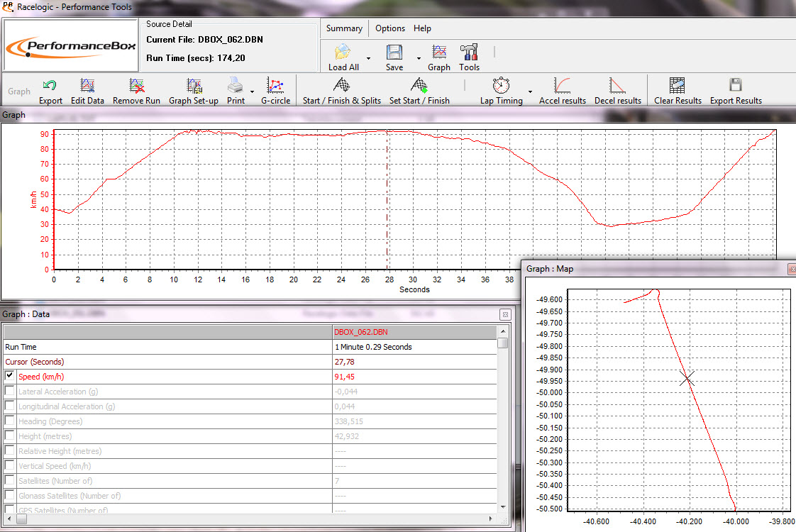Click the Current File: DBOX_062.DBN text
This screenshot has height=532, width=796.
[x=204, y=40]
